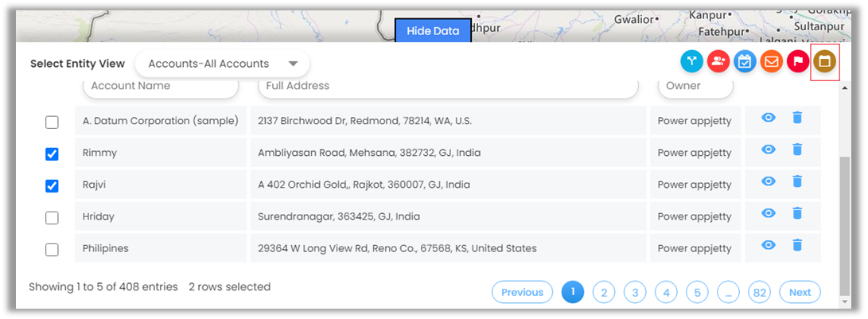
Task: Click the Account Name filter field
Action: tap(160, 86)
